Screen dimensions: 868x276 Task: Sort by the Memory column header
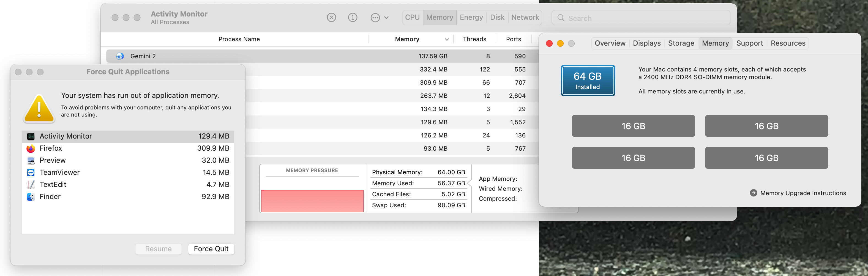click(411, 39)
